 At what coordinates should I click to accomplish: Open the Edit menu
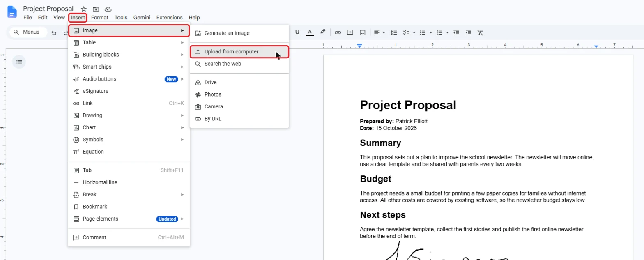click(43, 18)
